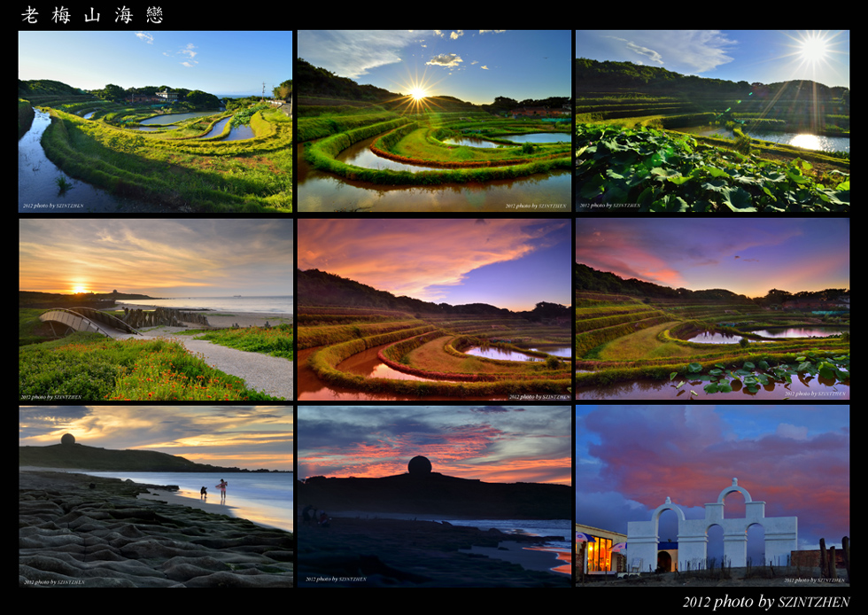Open the top-left daytime terraced field photo
Image resolution: width=868 pixels, height=615 pixels.
click(155, 121)
